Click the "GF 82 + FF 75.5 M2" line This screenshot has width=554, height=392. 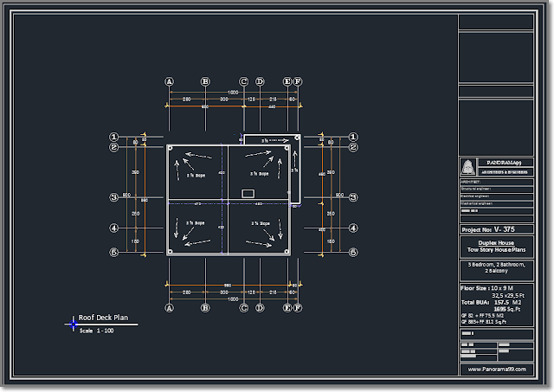point(482,316)
